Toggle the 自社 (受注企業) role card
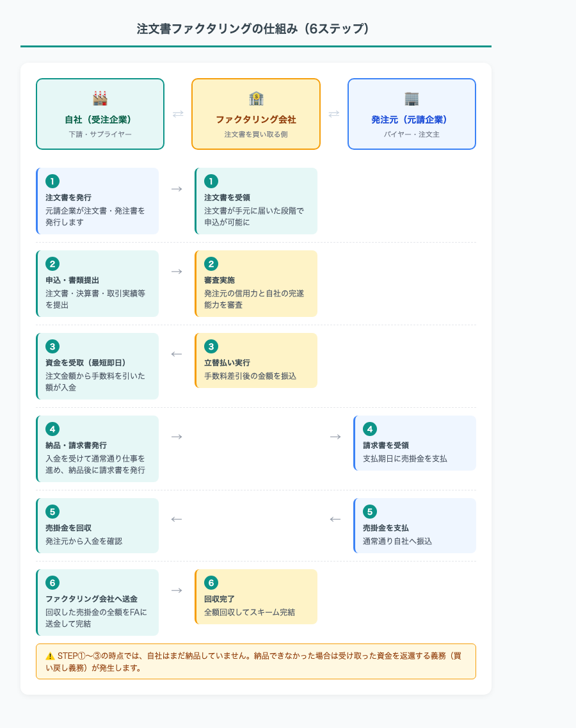 tap(100, 113)
